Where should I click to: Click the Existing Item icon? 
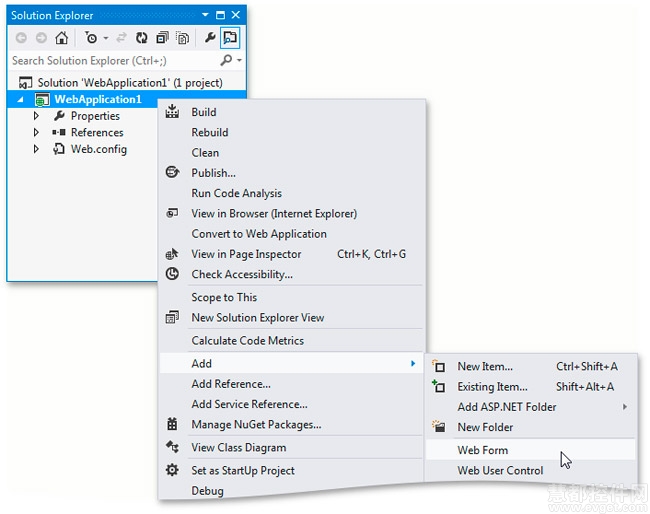[439, 386]
